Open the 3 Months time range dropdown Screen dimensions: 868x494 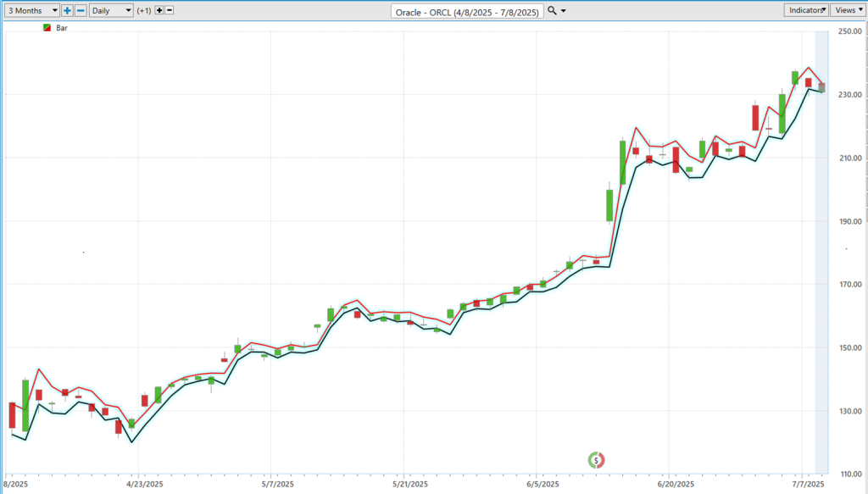pos(31,10)
